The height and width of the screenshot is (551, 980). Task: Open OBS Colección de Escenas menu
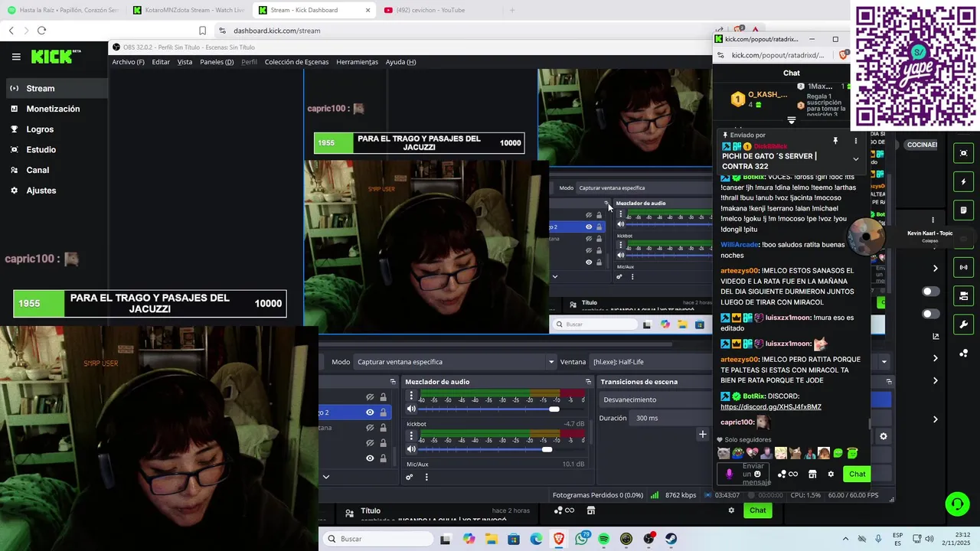(x=296, y=62)
